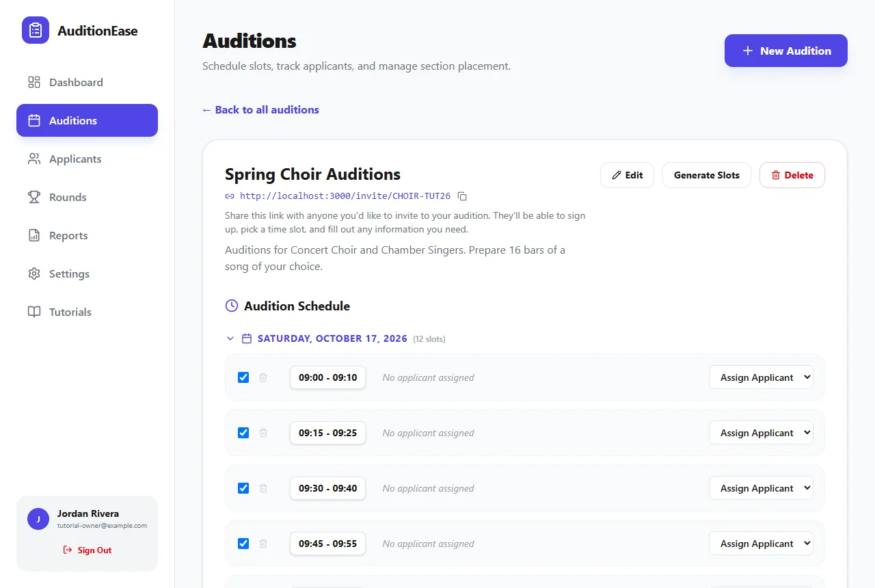
Task: Open Assign Applicant dropdown for 09:45 slot
Action: pyautogui.click(x=761, y=544)
